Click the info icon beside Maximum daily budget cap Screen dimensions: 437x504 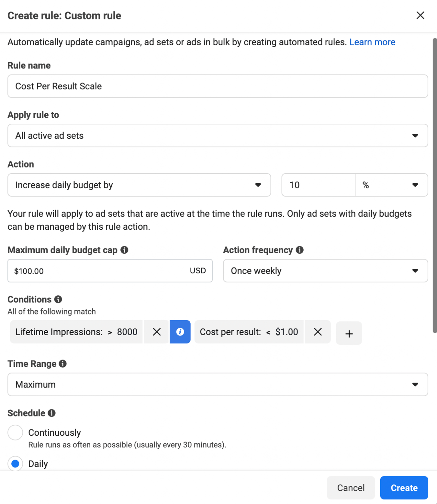coord(124,250)
